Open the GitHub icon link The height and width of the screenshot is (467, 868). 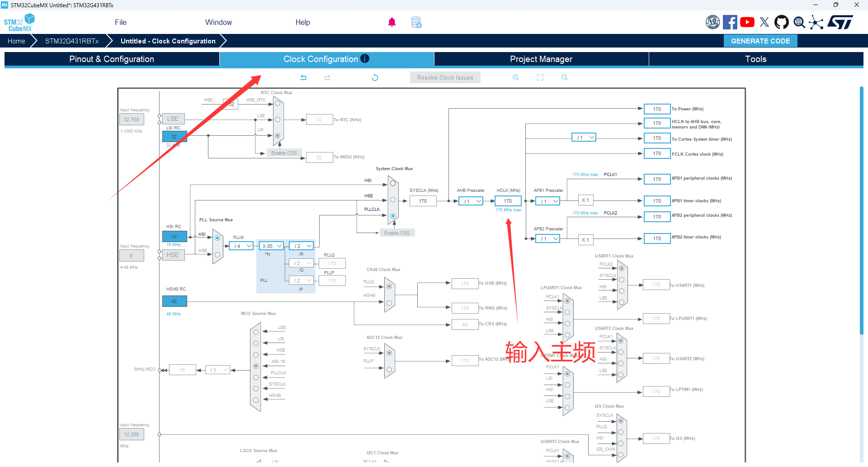click(781, 22)
